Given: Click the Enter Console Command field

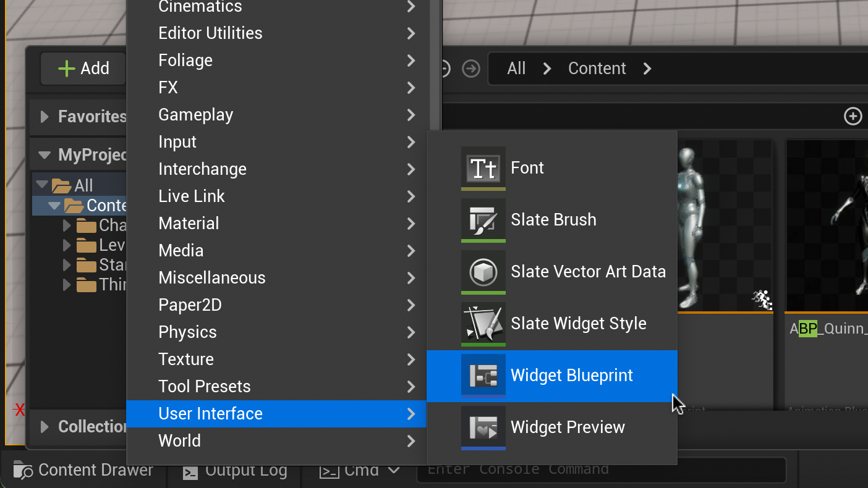Looking at the screenshot, I should (x=600, y=470).
